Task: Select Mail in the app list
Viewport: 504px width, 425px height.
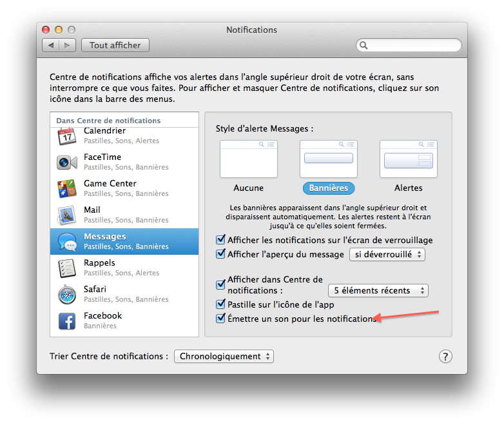Action: (x=124, y=215)
